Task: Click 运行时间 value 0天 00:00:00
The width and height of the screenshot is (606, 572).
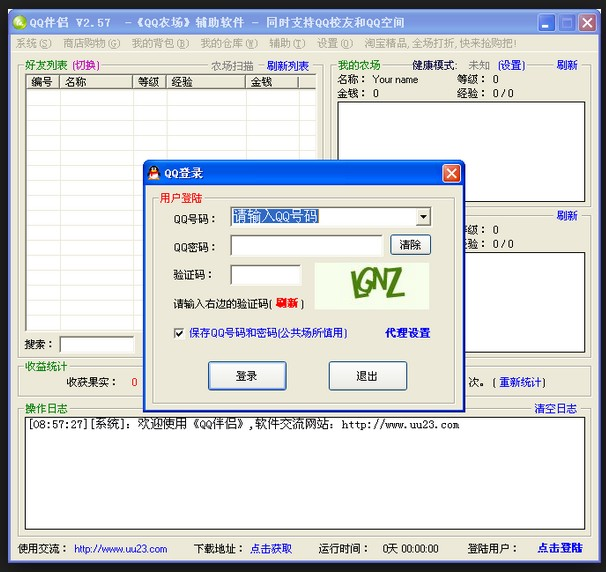Action: [410, 549]
